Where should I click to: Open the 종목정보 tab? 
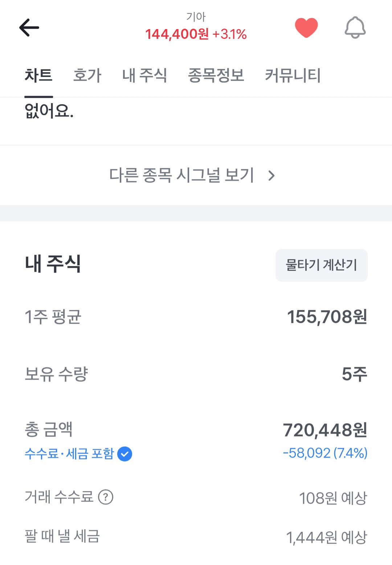(216, 76)
